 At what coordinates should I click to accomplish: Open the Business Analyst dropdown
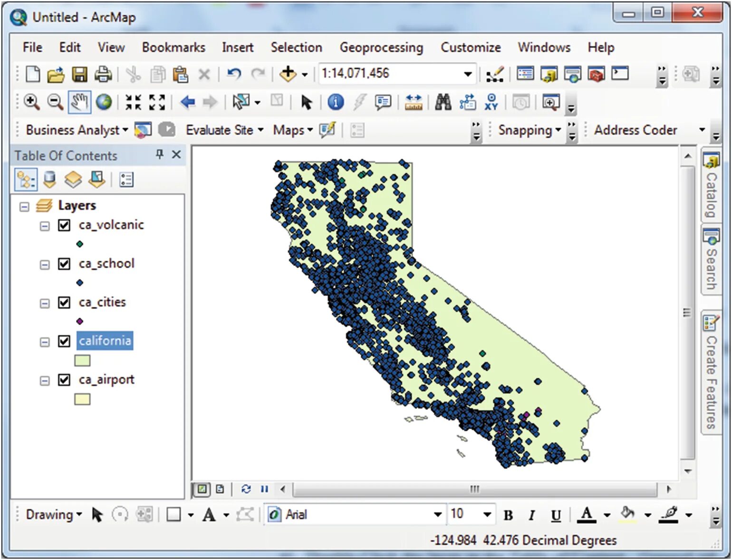[x=77, y=130]
